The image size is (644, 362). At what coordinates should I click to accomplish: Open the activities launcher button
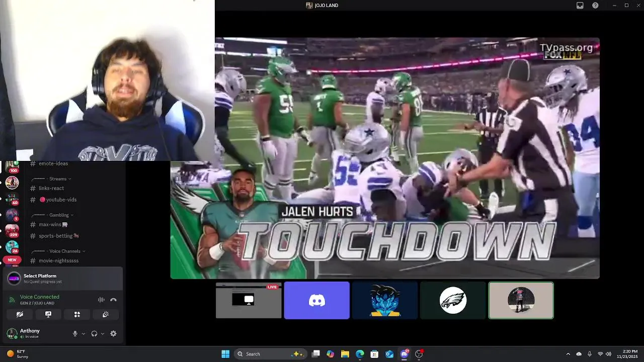(77, 314)
